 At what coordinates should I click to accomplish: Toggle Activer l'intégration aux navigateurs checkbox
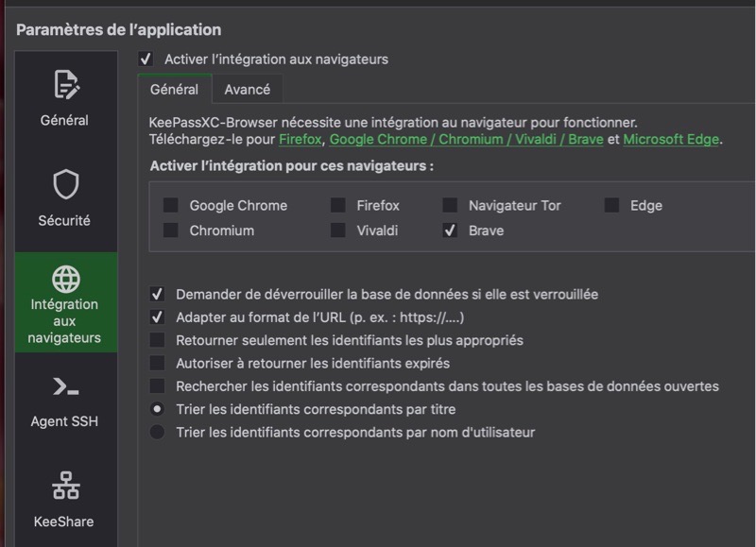[x=146, y=60]
